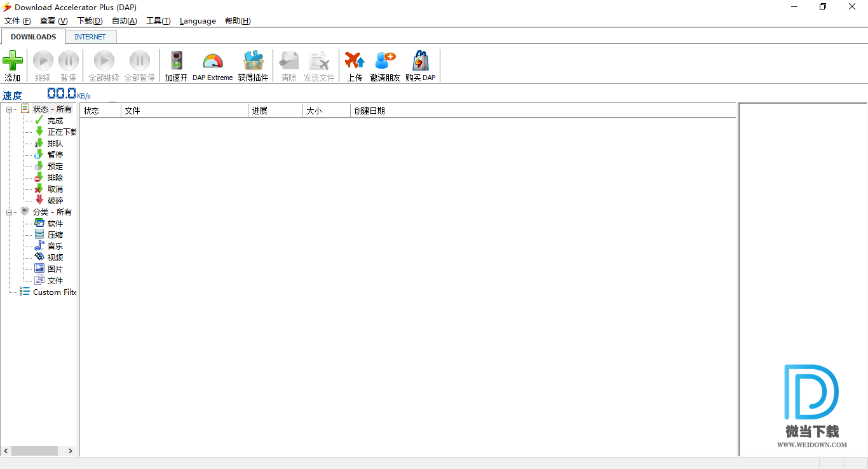
Task: Open the 文件(F) menu
Action: click(x=18, y=21)
